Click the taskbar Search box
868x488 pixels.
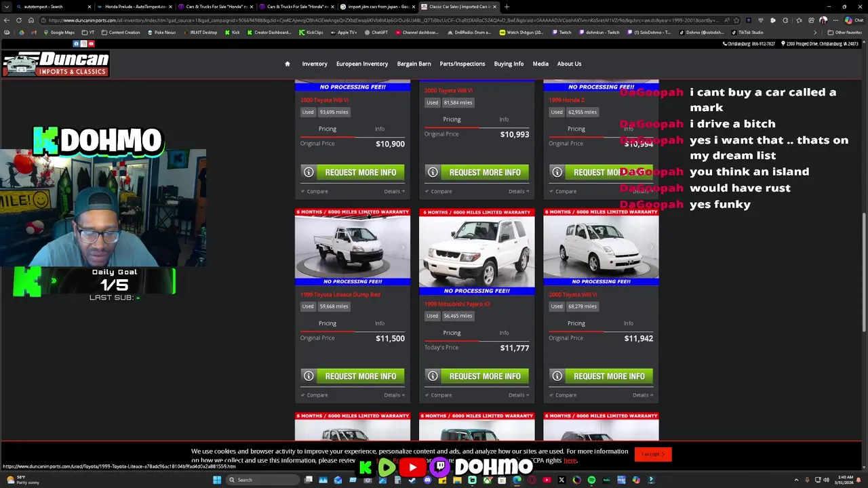pyautogui.click(x=261, y=480)
